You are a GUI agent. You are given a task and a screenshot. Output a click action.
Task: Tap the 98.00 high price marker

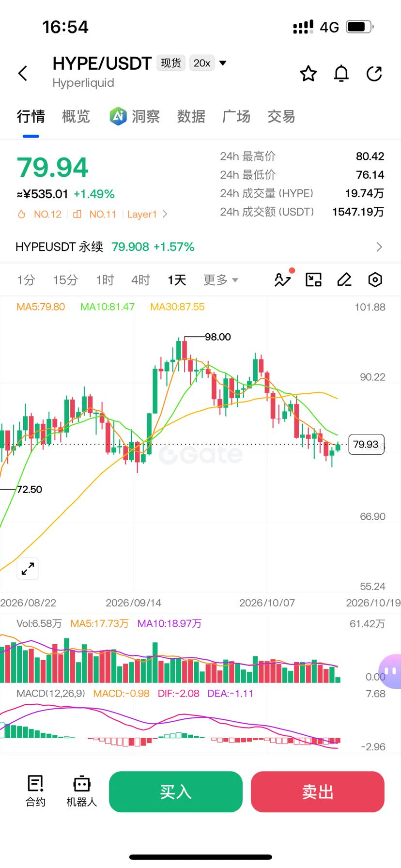coord(218,337)
